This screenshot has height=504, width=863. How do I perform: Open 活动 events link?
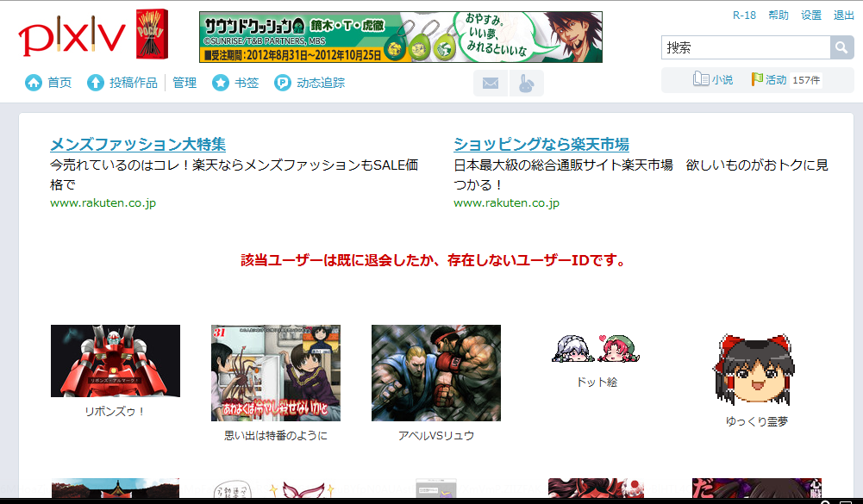[776, 80]
